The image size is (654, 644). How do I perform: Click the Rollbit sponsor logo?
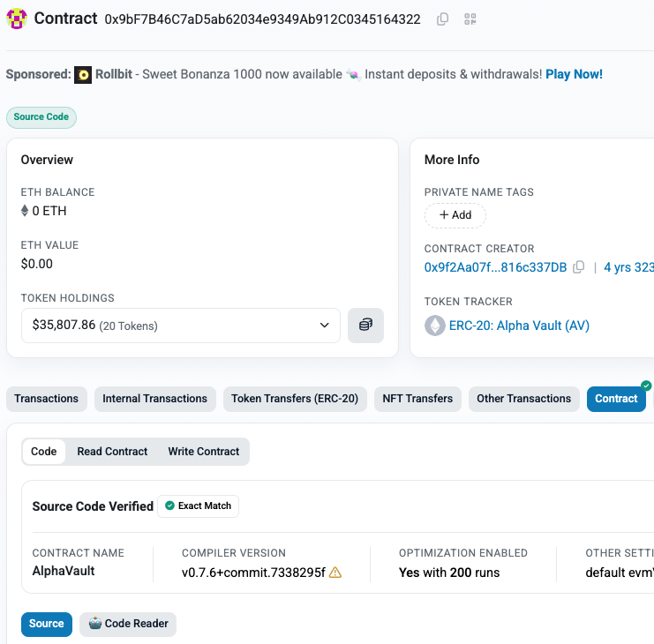tap(83, 75)
